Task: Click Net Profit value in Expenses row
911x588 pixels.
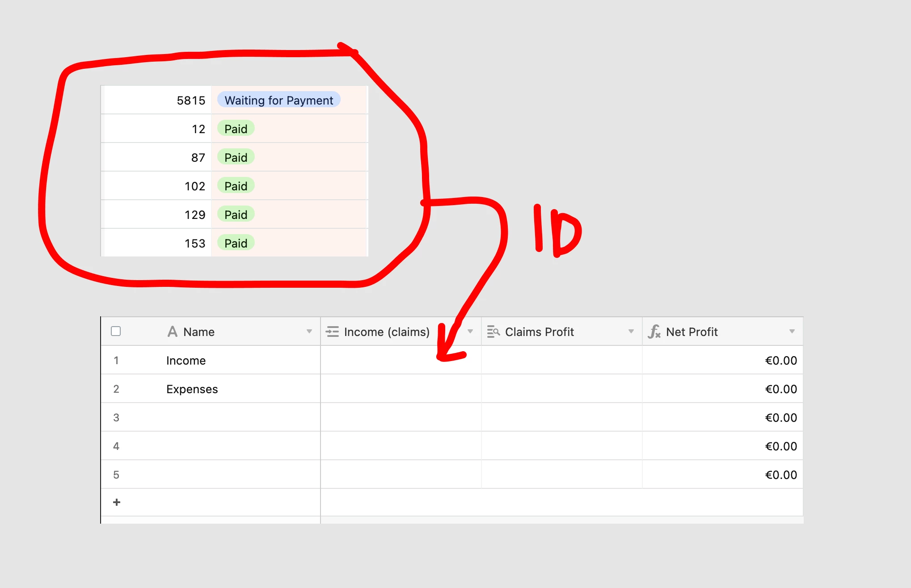Action: (780, 389)
